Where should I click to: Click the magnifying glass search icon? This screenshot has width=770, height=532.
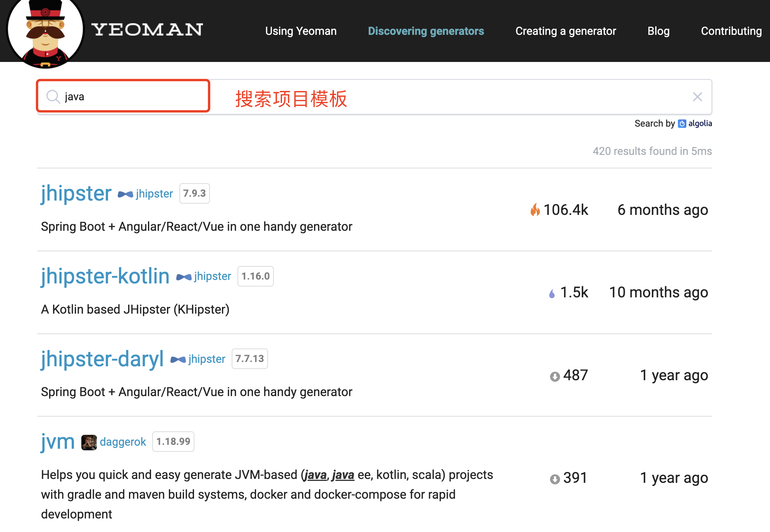[x=53, y=96]
